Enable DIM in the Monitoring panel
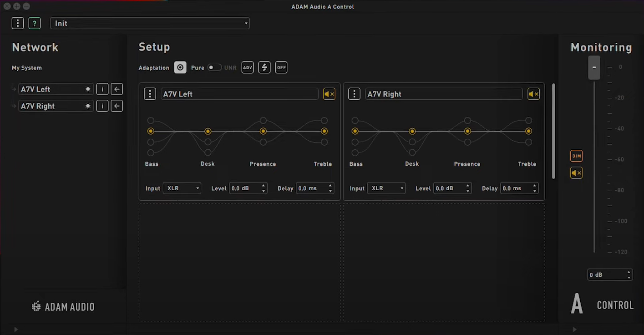This screenshot has height=335, width=644. (576, 156)
